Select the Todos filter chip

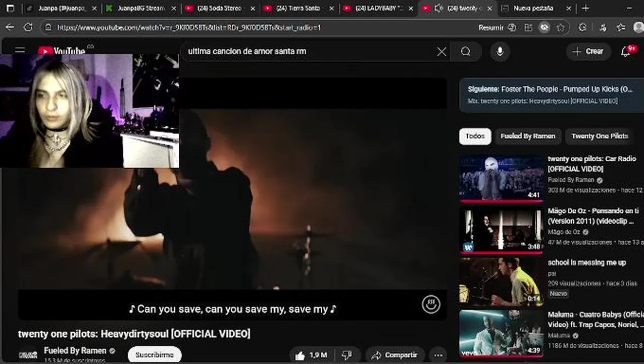tap(475, 136)
